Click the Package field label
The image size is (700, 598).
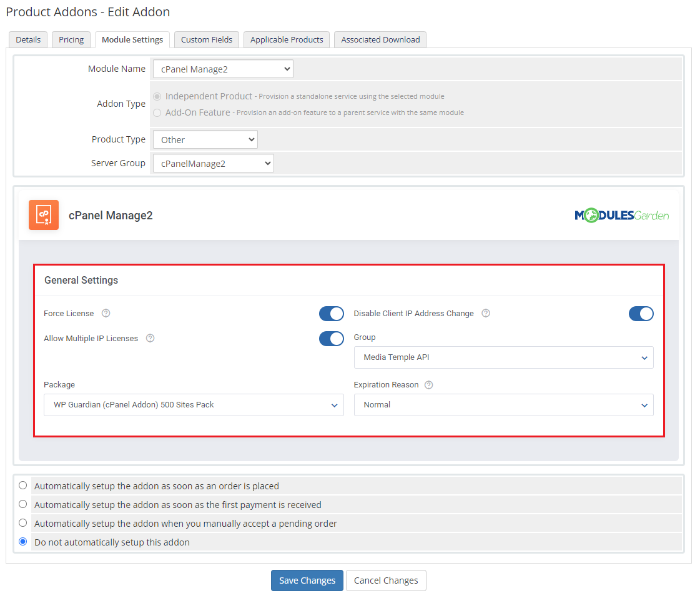click(59, 384)
